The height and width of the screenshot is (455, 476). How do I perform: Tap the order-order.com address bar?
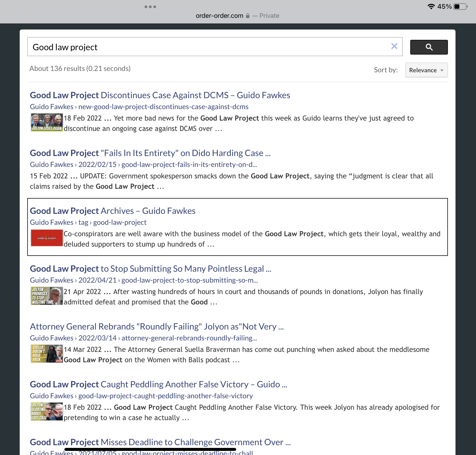pos(219,16)
